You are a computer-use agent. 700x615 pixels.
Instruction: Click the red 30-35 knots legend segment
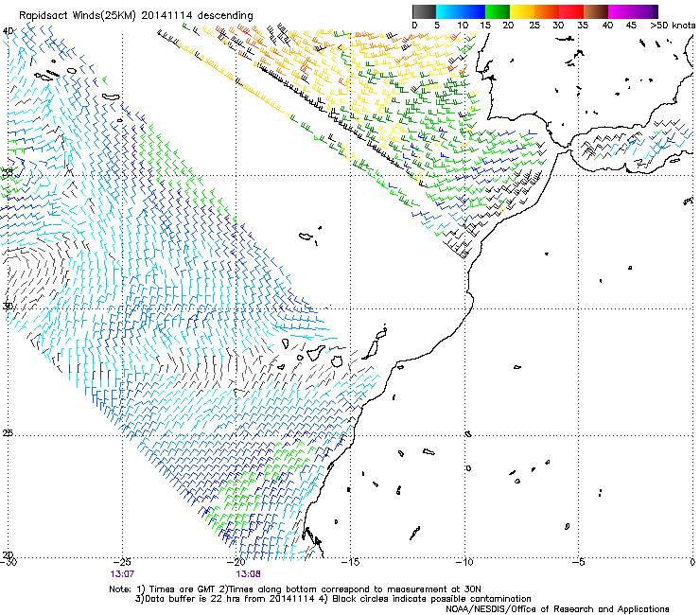[571, 11]
